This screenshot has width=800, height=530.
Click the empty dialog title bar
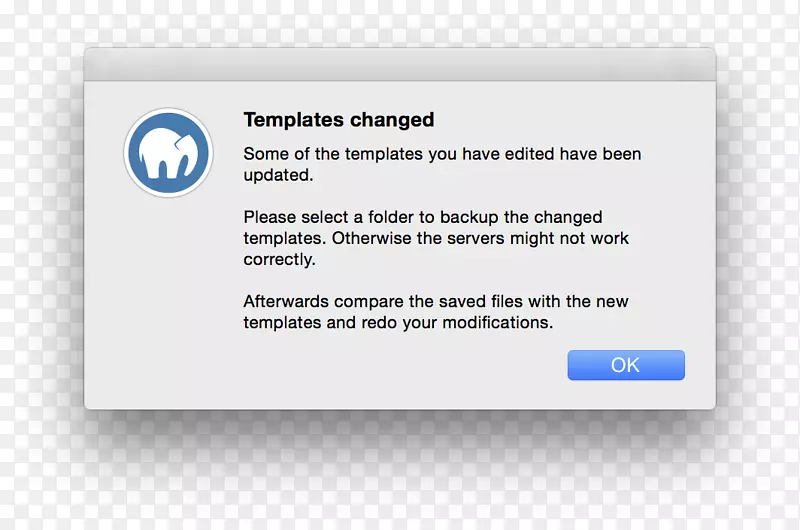(x=400, y=65)
